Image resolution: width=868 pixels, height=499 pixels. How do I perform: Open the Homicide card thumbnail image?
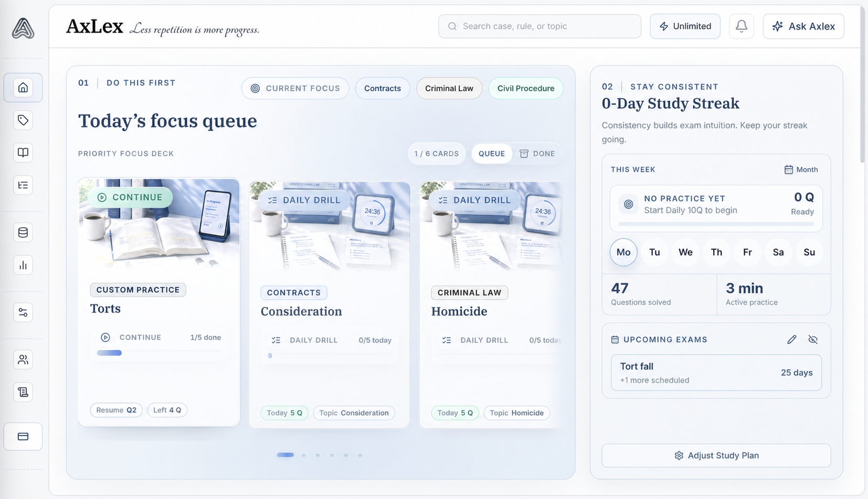tap(491, 227)
